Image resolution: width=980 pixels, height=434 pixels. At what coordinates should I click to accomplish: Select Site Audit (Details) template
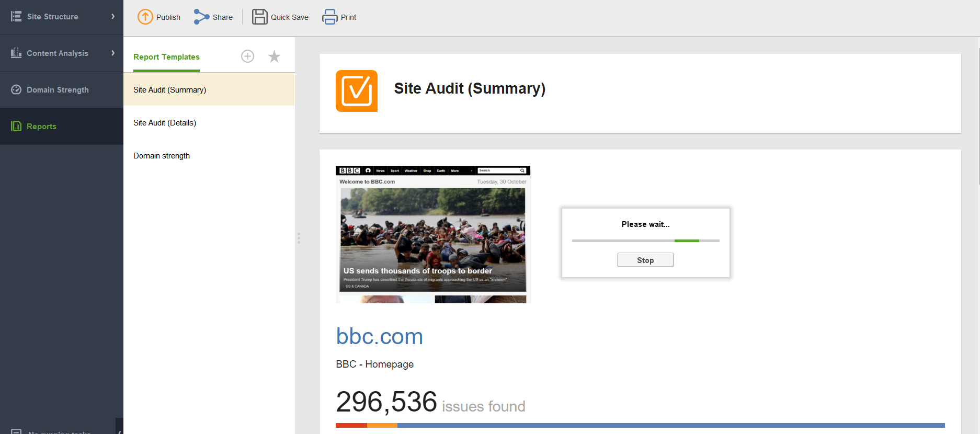(165, 123)
